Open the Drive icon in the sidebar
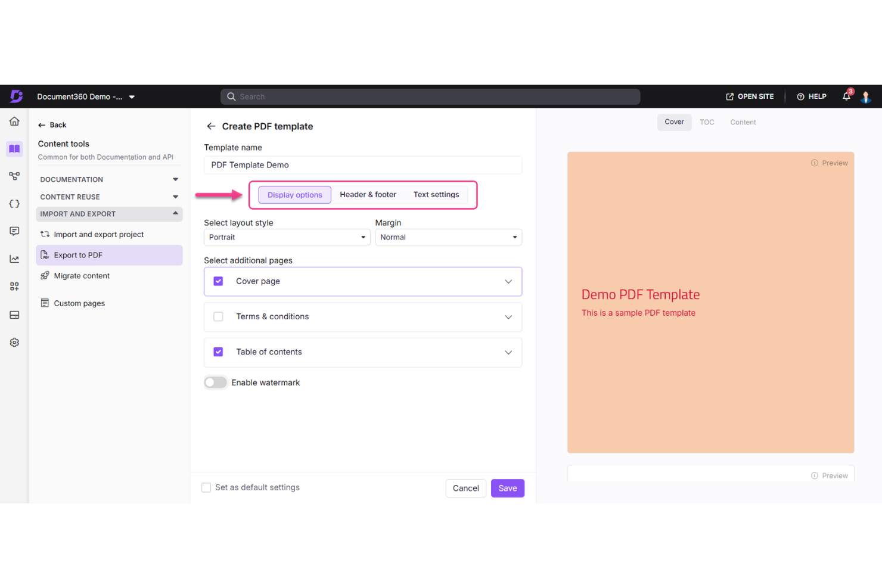 click(14, 315)
